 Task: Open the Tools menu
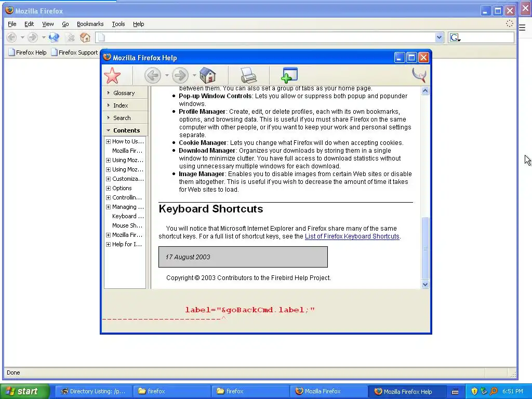pyautogui.click(x=118, y=24)
